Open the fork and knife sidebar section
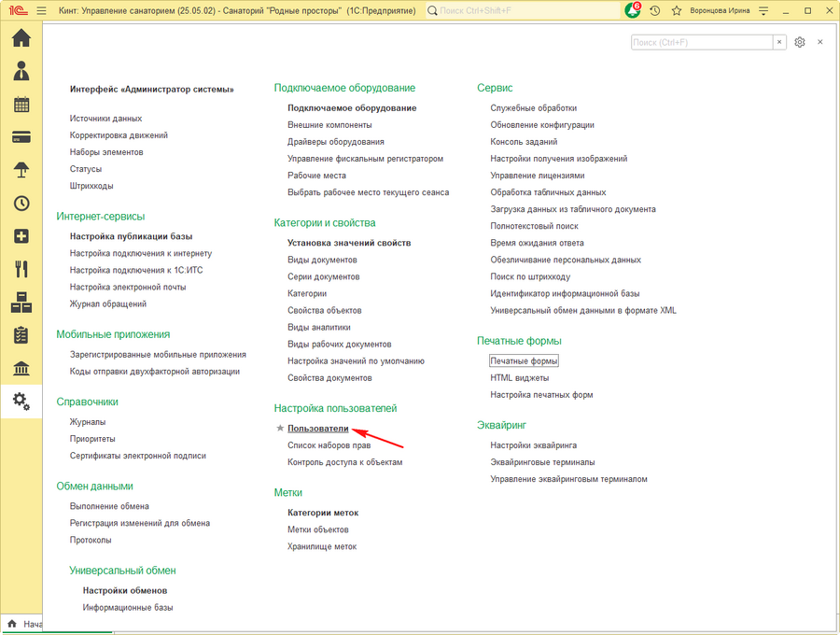This screenshot has width=840, height=635. 21,269
